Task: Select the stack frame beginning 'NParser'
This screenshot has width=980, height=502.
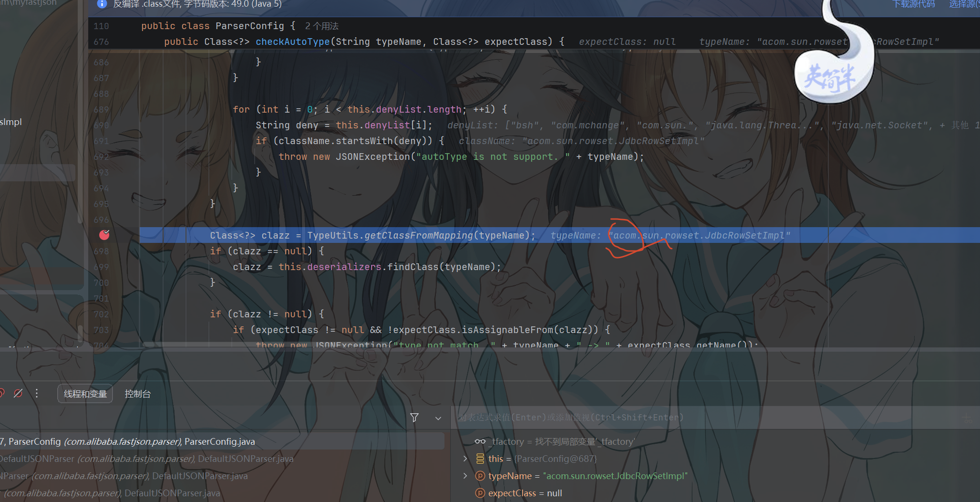Action: click(x=222, y=476)
